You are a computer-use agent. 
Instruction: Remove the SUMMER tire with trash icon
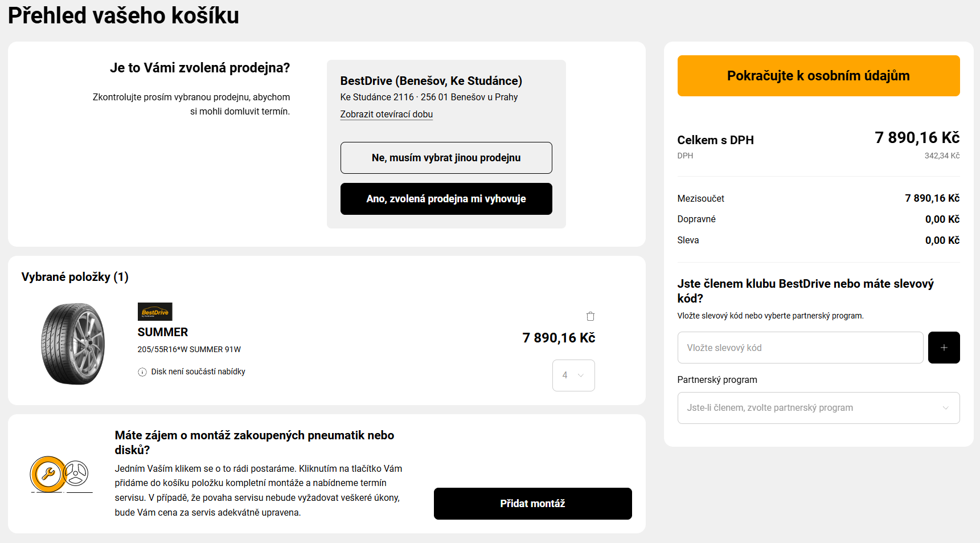tap(591, 316)
